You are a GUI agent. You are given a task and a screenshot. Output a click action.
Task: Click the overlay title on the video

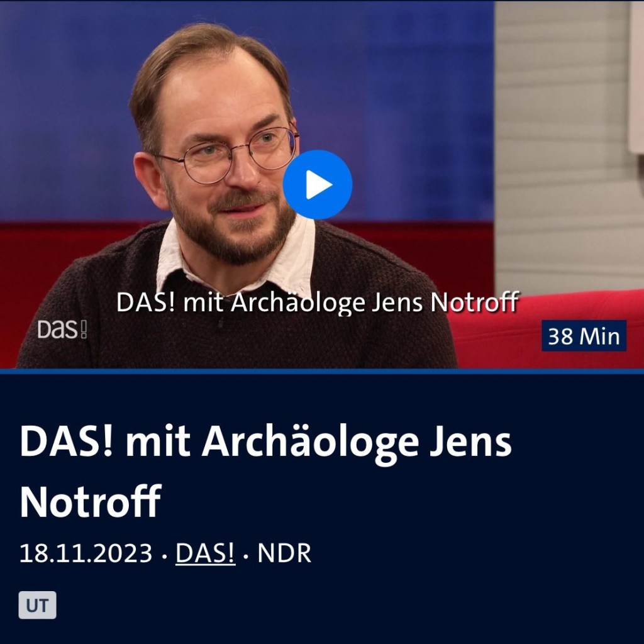[318, 303]
